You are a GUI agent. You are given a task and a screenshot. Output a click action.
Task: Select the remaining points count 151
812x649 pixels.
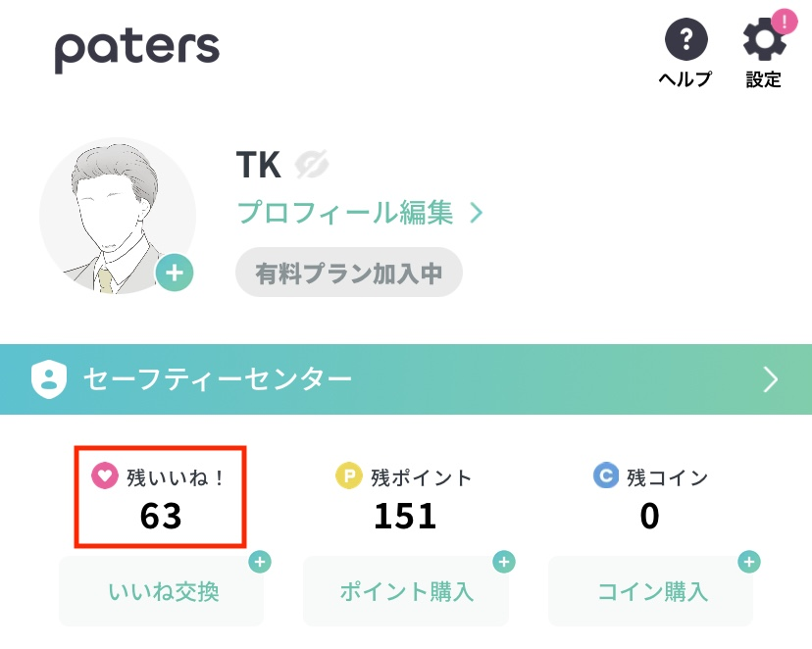[x=405, y=517]
